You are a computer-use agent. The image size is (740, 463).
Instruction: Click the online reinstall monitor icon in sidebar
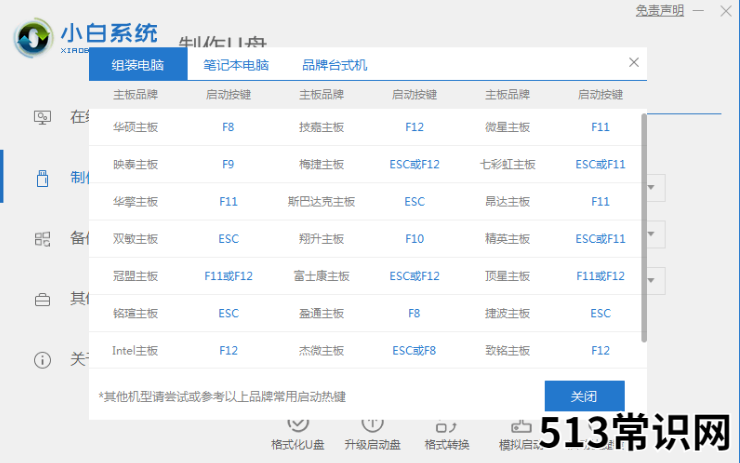click(x=42, y=117)
